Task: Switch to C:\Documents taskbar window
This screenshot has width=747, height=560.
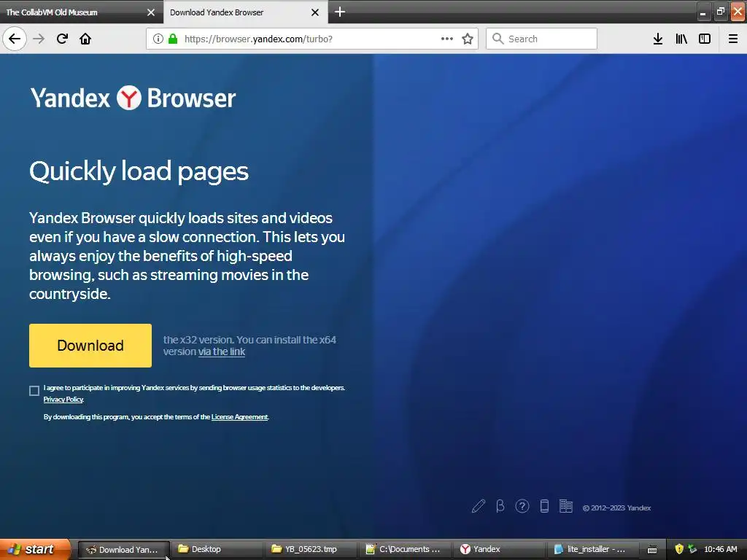Action: coord(404,549)
